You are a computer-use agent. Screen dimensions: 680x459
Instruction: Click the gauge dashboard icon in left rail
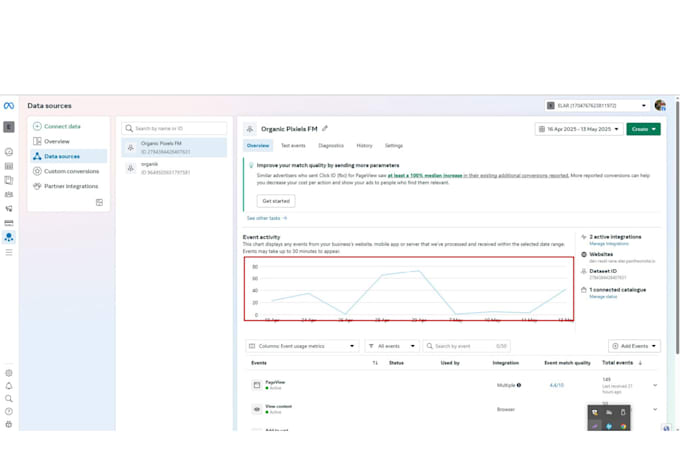tap(9, 152)
